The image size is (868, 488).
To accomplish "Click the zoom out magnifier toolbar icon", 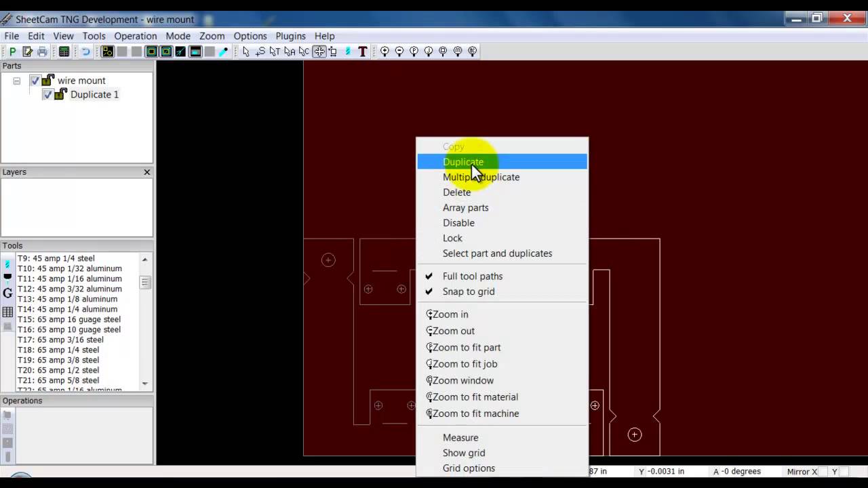I will [x=399, y=52].
